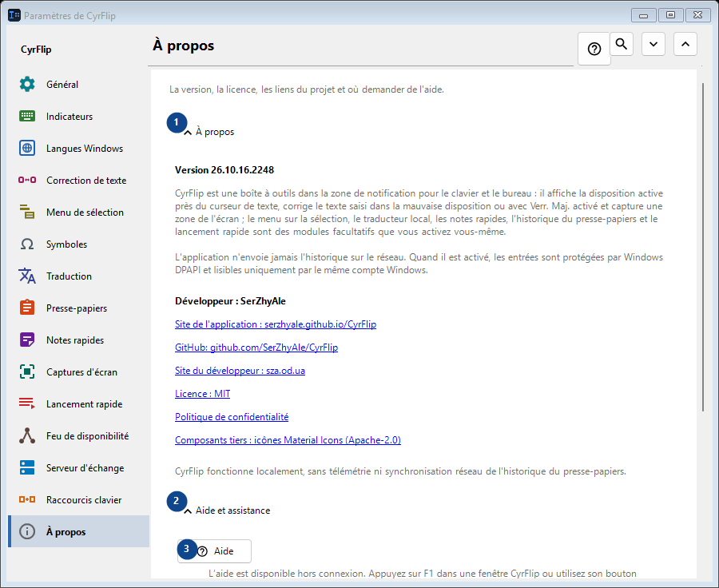The height and width of the screenshot is (588, 719).
Task: Click the Version 26.10.16.2248 text
Action: pos(224,170)
